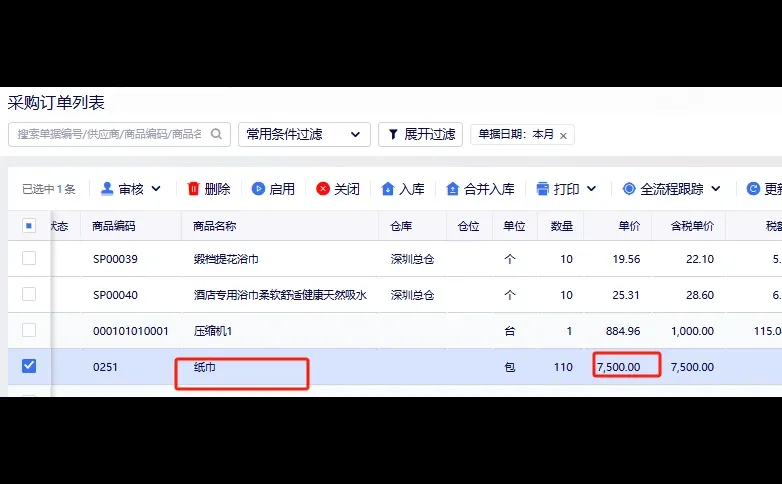The height and width of the screenshot is (484, 782).
Task: Click 深圳总仓 in the SP00040 row
Action: 412,295
